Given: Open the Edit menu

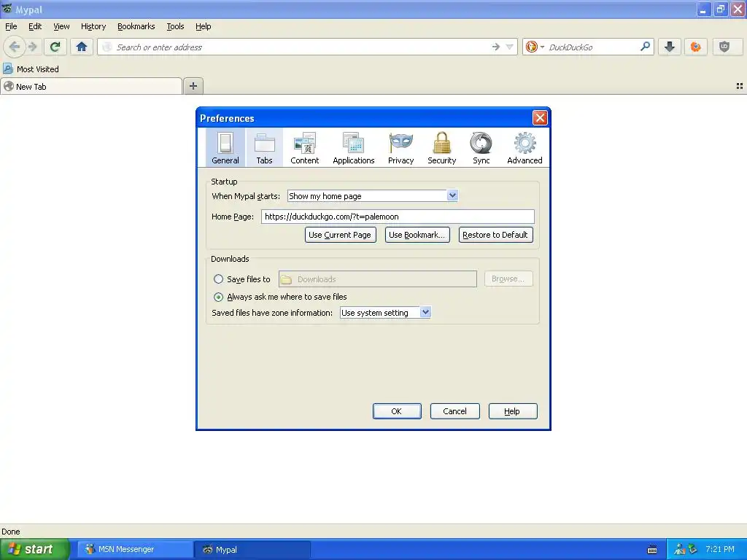Looking at the screenshot, I should point(35,27).
